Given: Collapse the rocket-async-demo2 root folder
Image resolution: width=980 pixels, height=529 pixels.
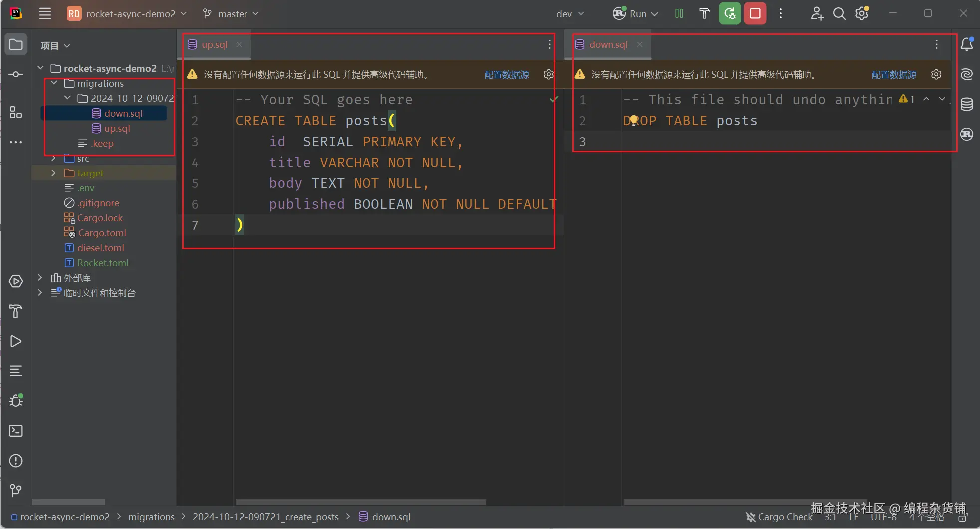Looking at the screenshot, I should (x=40, y=68).
